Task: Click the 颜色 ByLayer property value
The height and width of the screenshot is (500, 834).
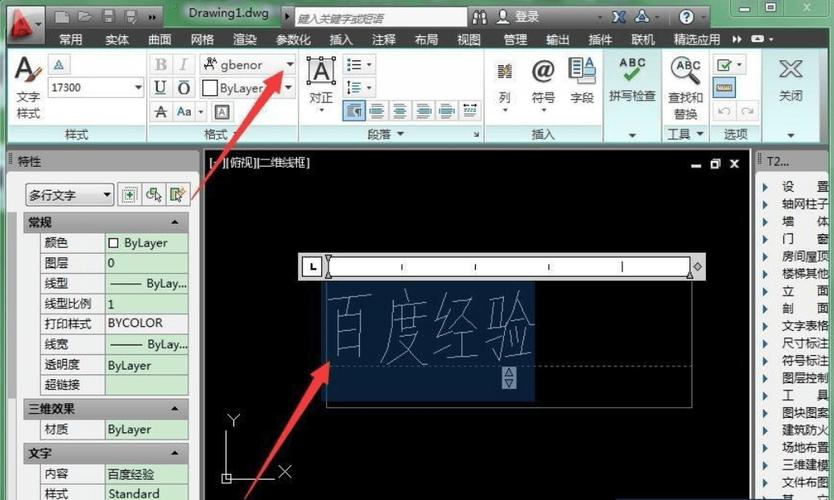Action: pos(147,243)
